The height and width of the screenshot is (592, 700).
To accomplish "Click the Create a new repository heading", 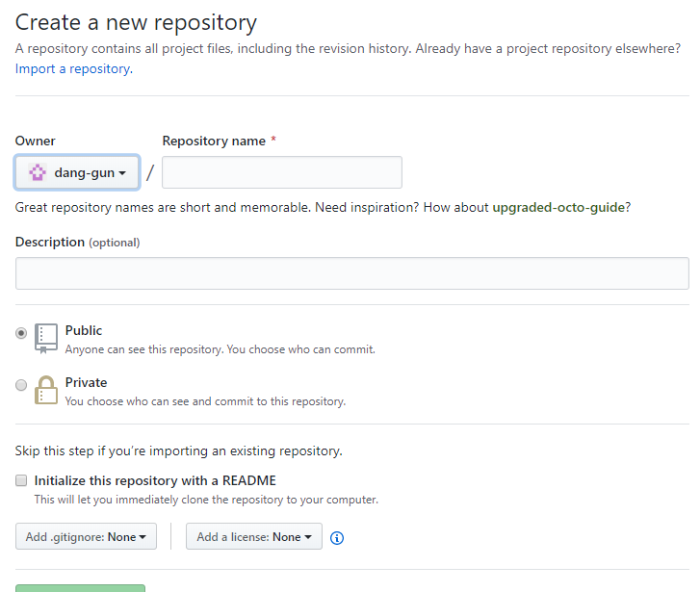I will pyautogui.click(x=136, y=22).
